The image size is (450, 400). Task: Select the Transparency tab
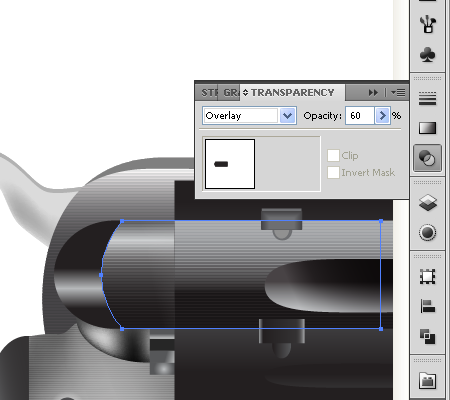click(x=292, y=92)
